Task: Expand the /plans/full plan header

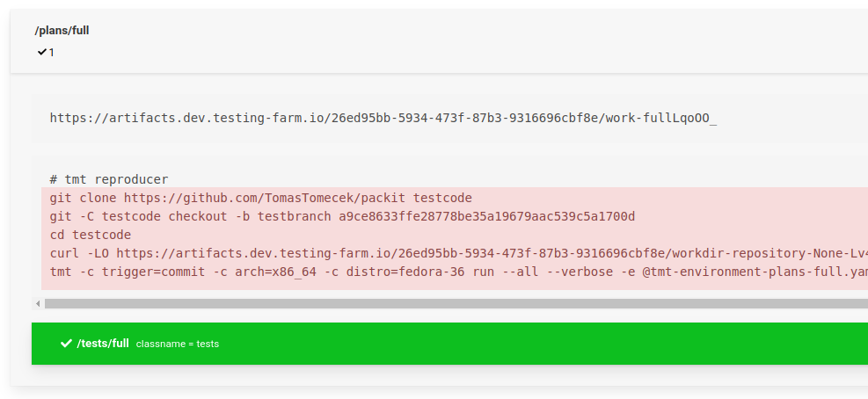Action: tap(62, 31)
